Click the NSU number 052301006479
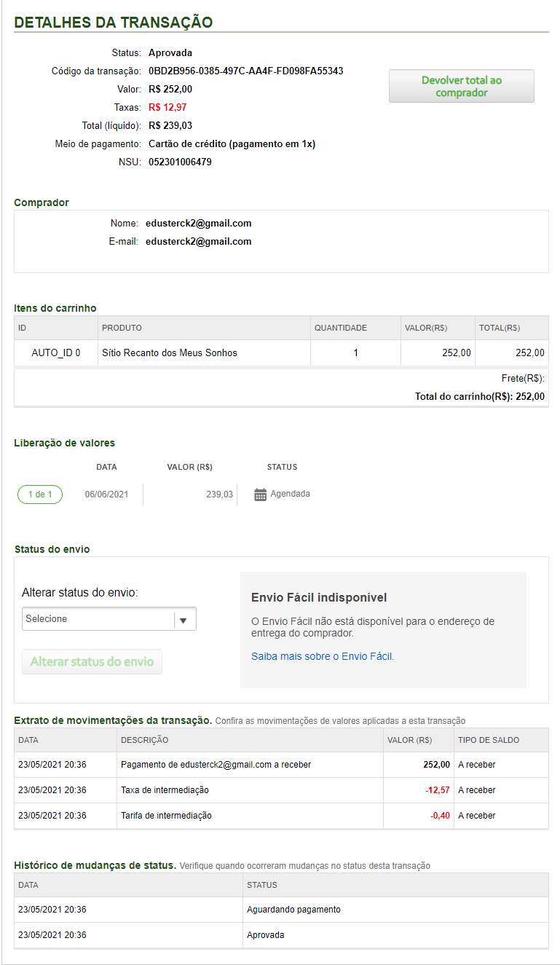 (180, 162)
